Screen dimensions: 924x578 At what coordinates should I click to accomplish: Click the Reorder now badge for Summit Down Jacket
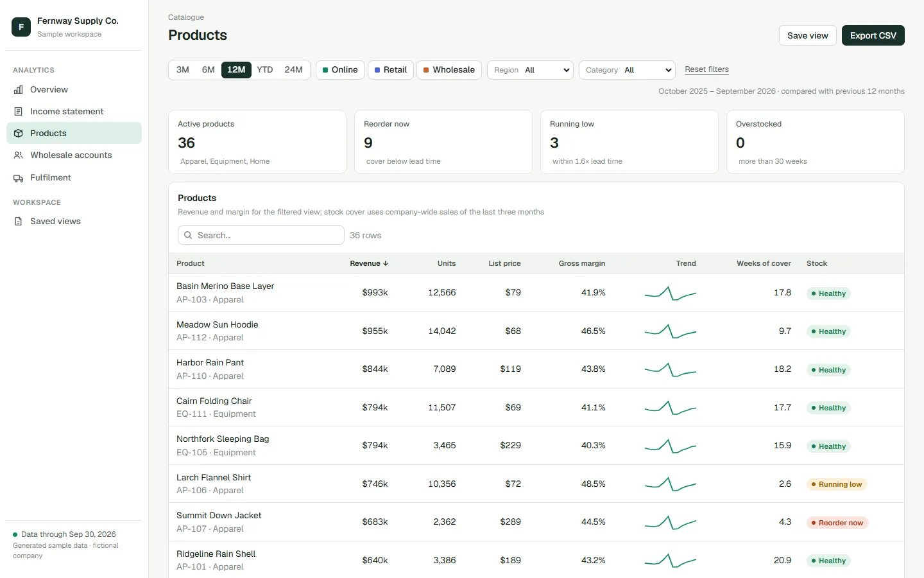tap(837, 523)
